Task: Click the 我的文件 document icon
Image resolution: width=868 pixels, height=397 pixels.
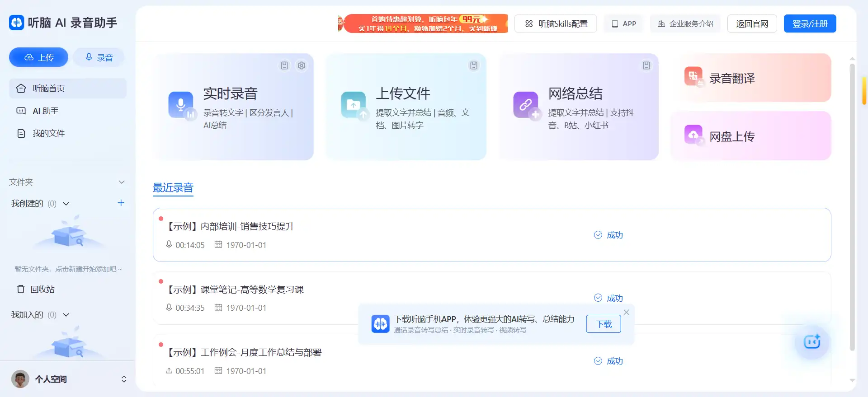Action: [x=21, y=134]
